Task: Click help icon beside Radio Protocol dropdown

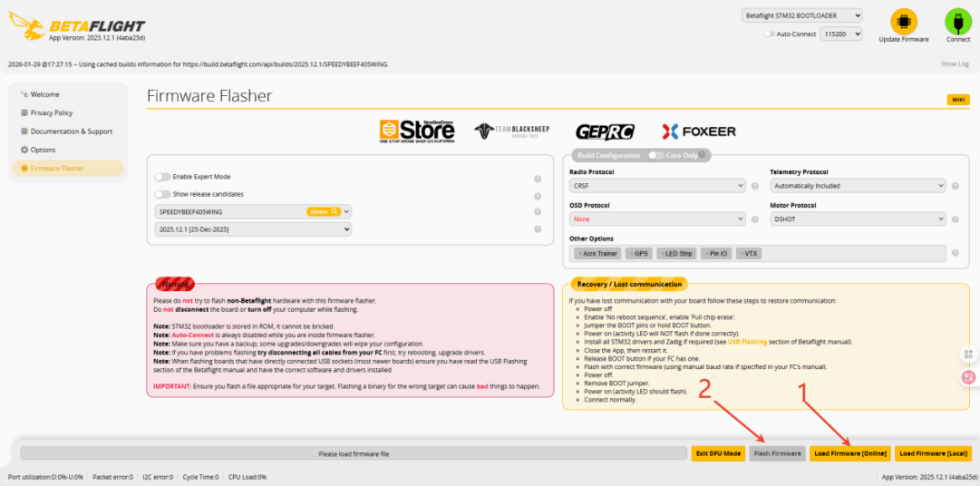Action: (x=755, y=186)
